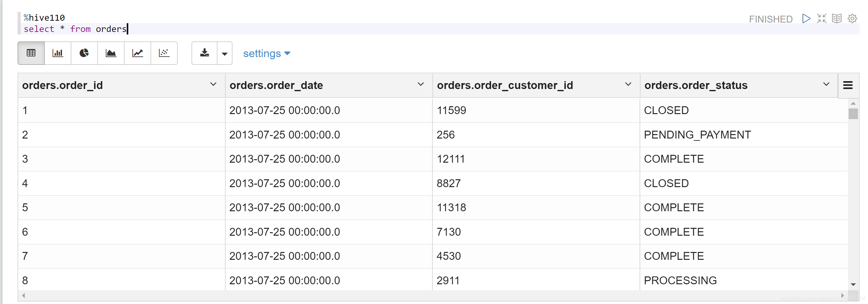Switch to area chart view

(x=111, y=53)
